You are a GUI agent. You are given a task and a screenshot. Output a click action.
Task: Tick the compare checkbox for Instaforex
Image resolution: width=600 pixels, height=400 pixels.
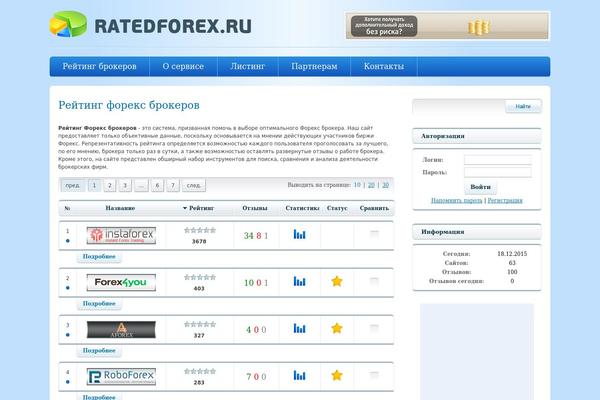(374, 233)
